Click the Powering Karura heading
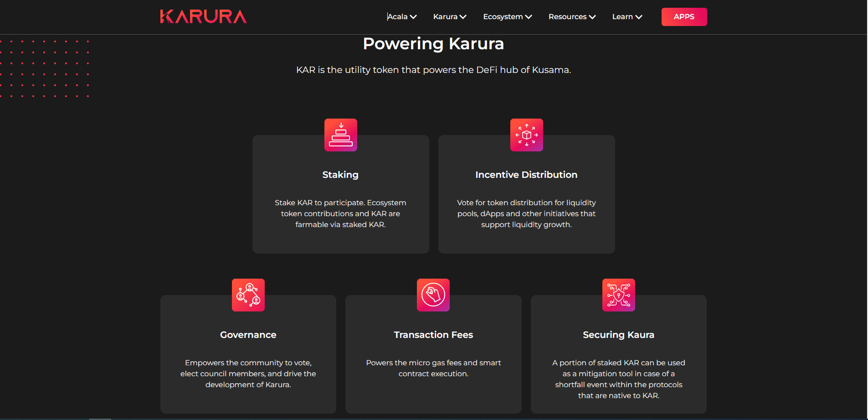 point(433,44)
